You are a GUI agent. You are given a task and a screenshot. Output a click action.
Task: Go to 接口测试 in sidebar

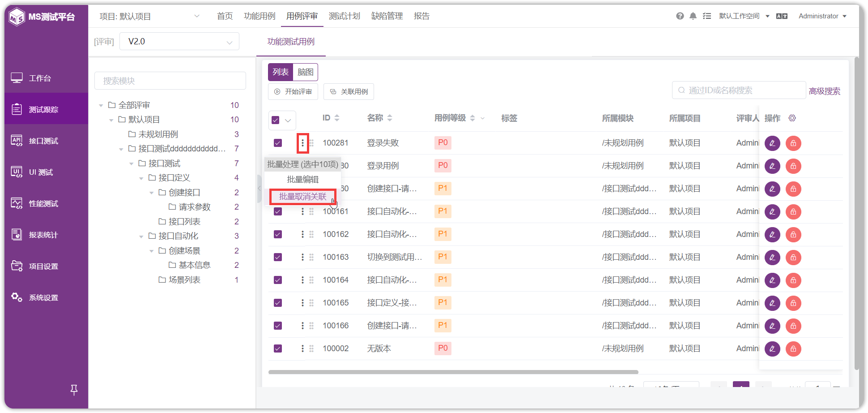pos(47,141)
